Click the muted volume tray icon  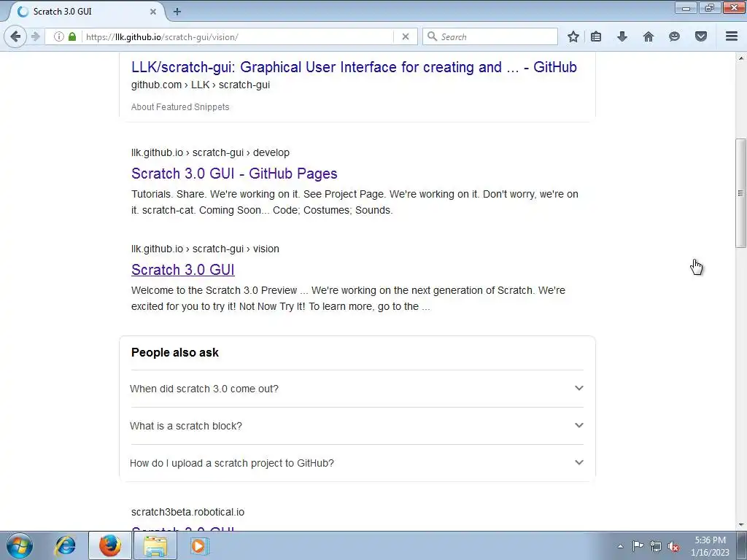(673, 546)
